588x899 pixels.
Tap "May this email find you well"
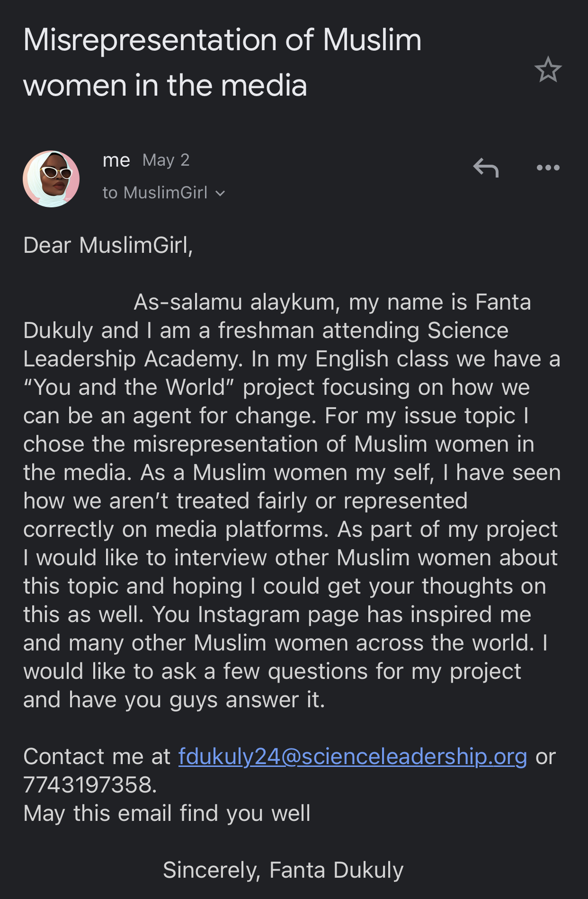tap(167, 813)
